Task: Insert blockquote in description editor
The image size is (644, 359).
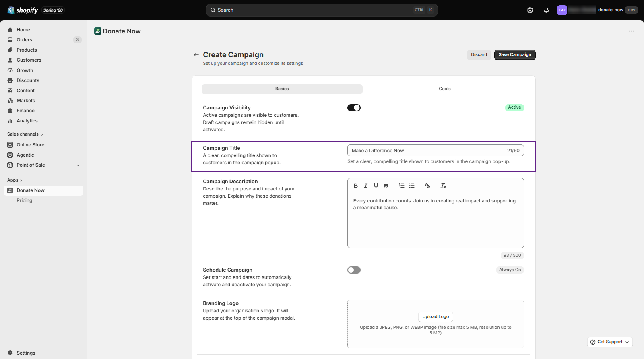Action: point(386,186)
